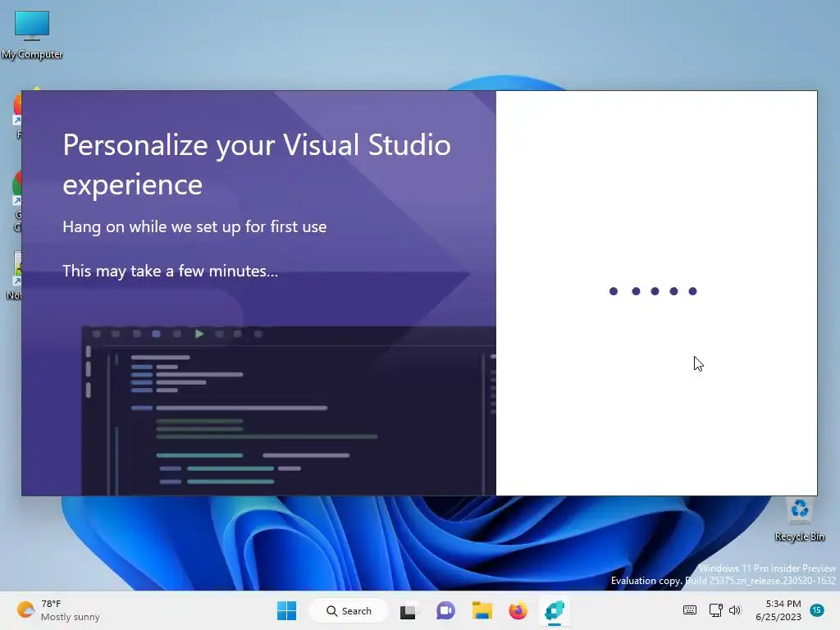Viewport: 840px width, 630px height.
Task: Click the 'Personalize your Visual Studio experience' heading
Action: click(x=257, y=164)
